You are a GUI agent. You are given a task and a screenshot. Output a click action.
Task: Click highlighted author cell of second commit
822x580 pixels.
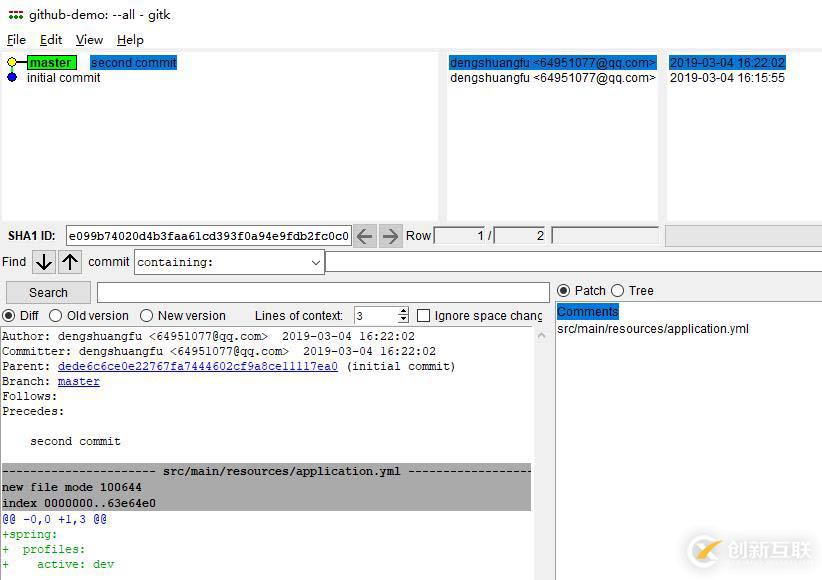(553, 62)
